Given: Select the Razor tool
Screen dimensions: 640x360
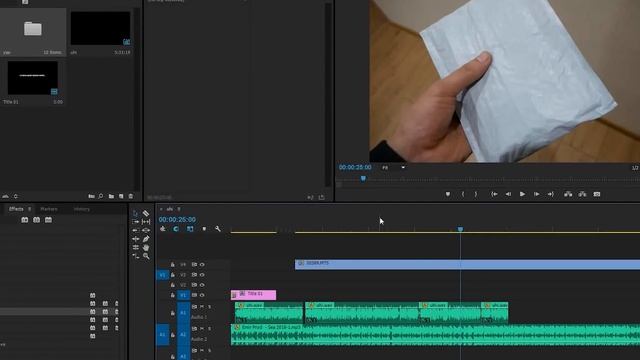Looking at the screenshot, I should 146,213.
